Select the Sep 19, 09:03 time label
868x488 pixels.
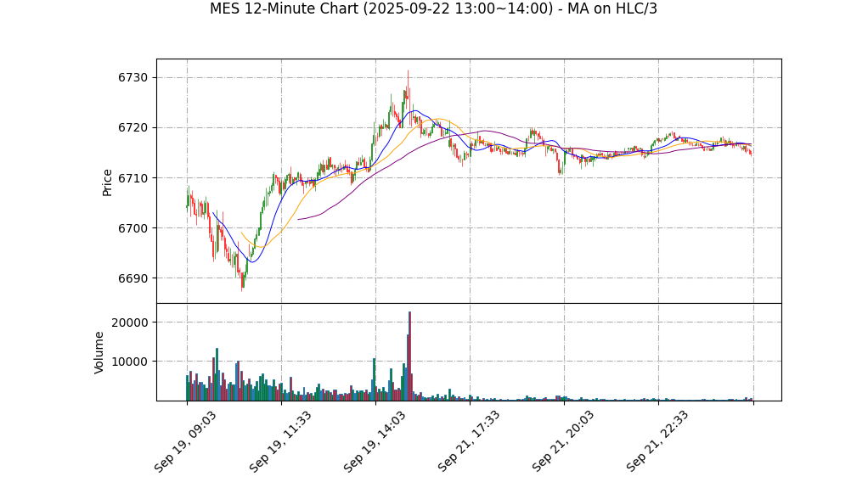coord(185,441)
